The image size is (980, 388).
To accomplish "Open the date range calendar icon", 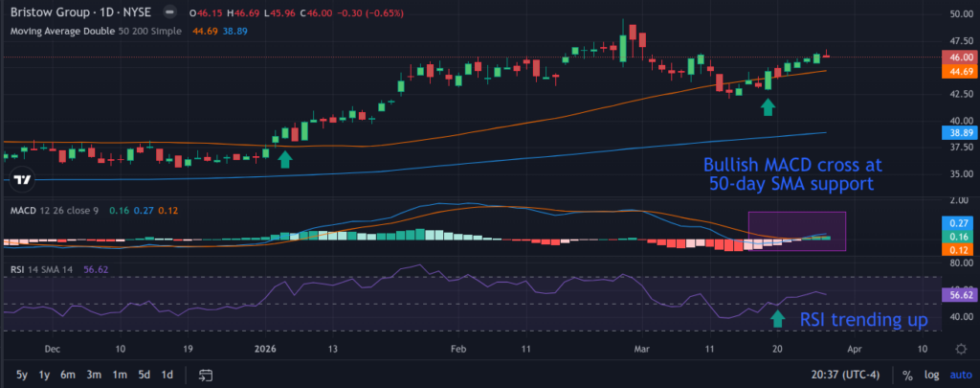I will 206,376.
